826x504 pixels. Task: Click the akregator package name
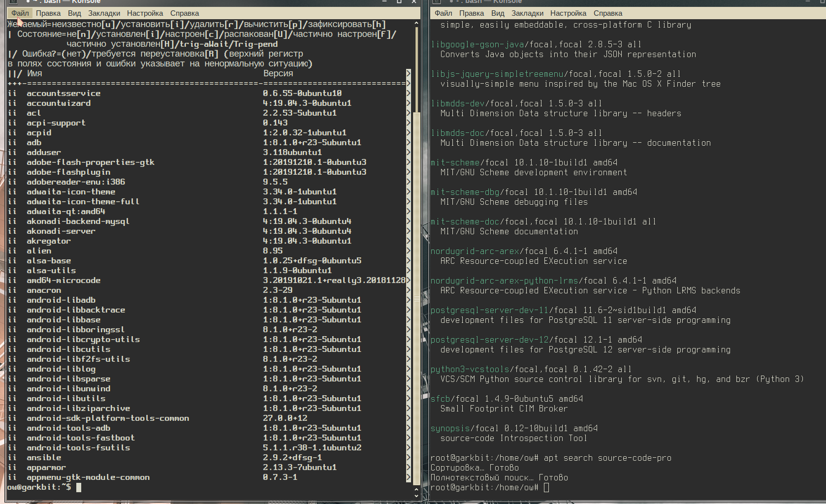tap(49, 241)
